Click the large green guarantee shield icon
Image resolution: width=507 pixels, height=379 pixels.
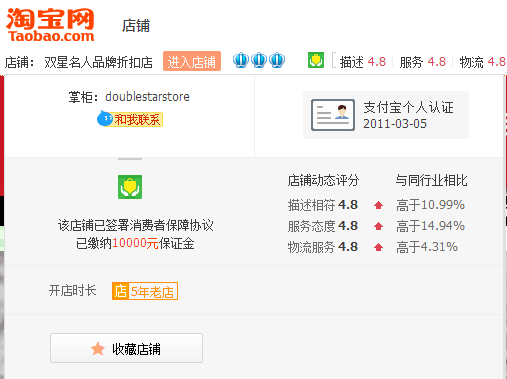(x=130, y=187)
